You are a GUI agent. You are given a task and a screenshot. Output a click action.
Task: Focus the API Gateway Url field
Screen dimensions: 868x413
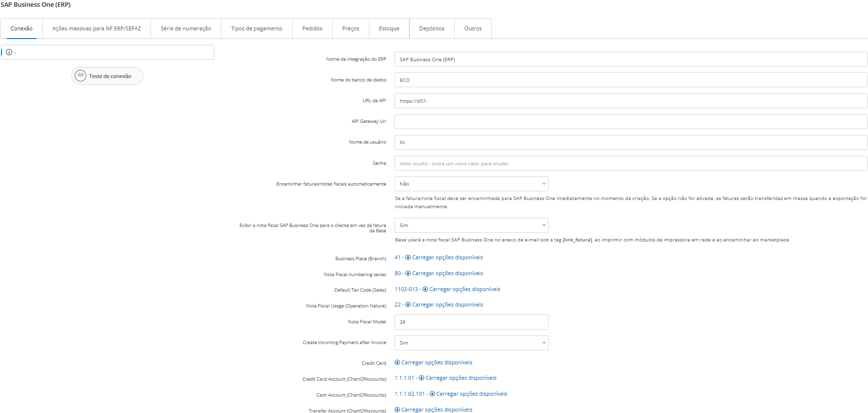(x=630, y=121)
